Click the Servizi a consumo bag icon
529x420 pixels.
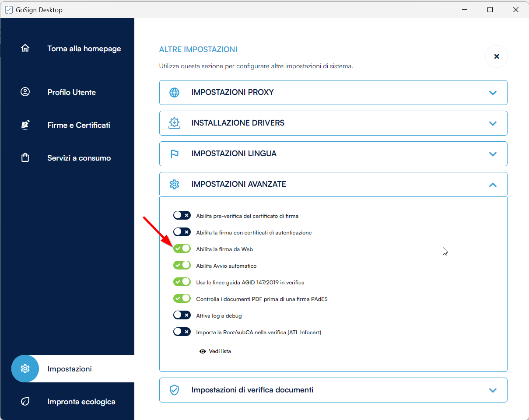(x=25, y=158)
